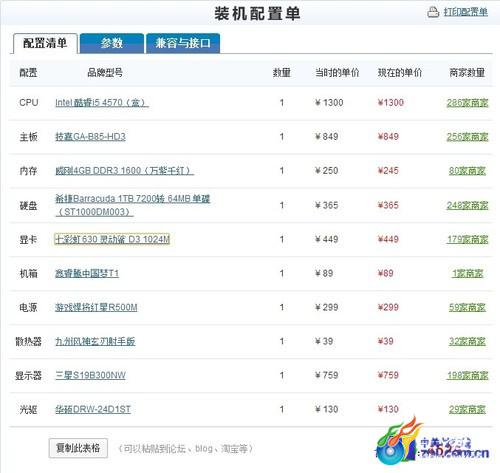Viewport: 500px width, 473px height.
Task: Open the Intel 酷睿i5 4570 CPU link
Action: (102, 103)
